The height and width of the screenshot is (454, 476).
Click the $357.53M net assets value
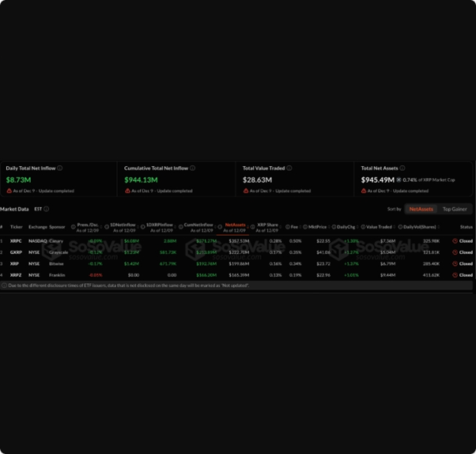[239, 240]
